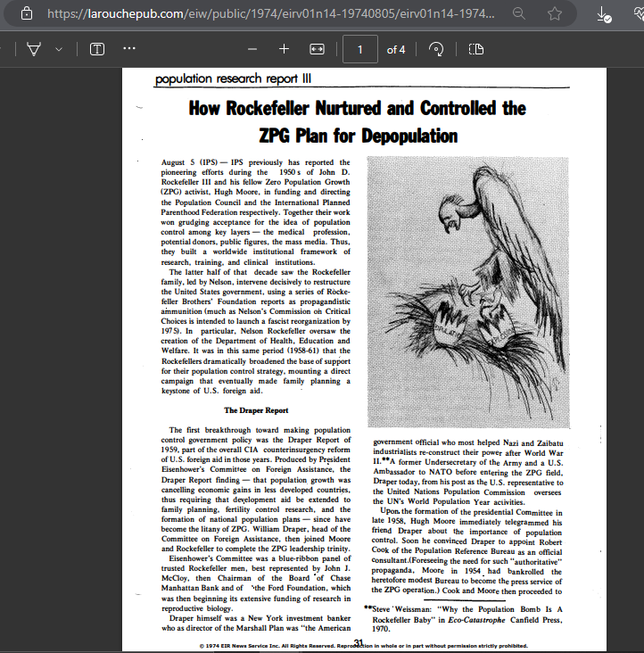Activate the add text tool
Screen dimensions: 644x653
coord(97,49)
